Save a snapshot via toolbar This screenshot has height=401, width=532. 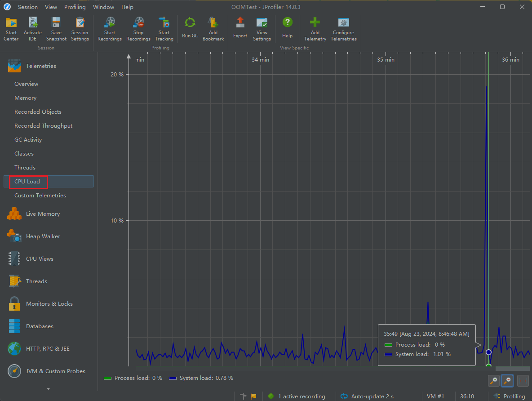tap(56, 29)
